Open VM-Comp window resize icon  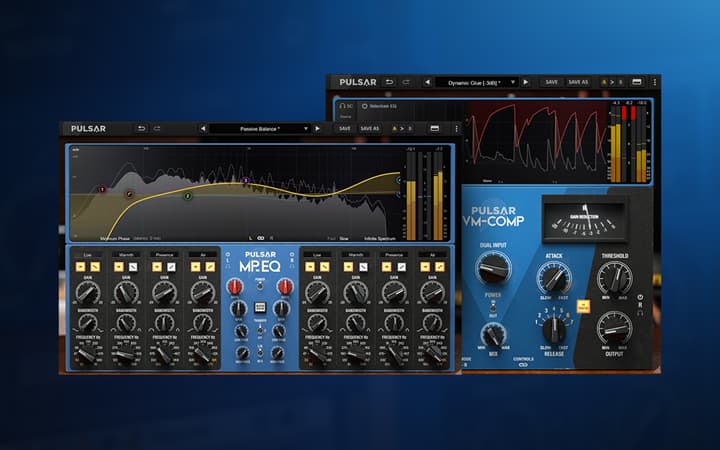click(636, 82)
